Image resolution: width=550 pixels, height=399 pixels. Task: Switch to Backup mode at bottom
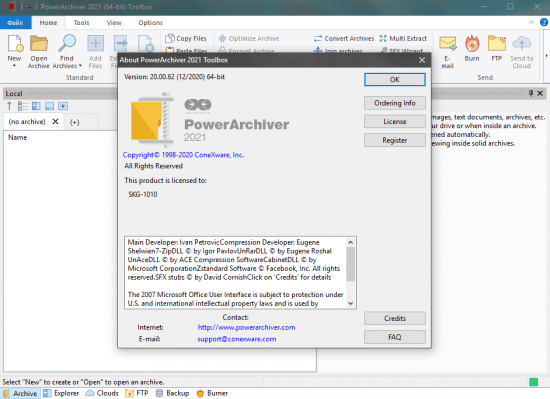point(173,393)
